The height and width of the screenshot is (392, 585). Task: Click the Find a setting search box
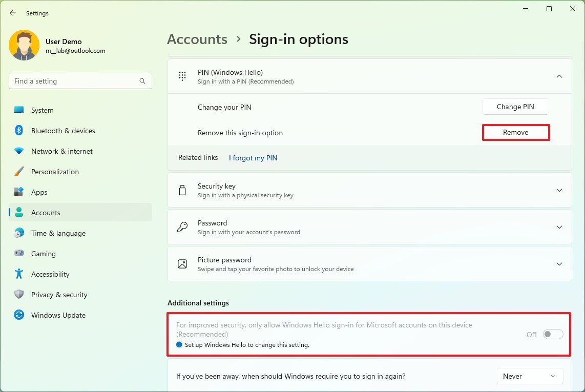[x=80, y=81]
